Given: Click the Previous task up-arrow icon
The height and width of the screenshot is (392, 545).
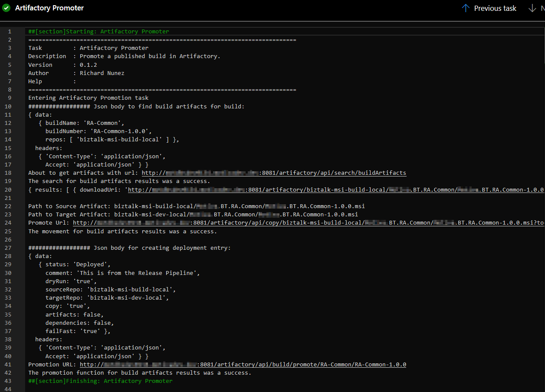Looking at the screenshot, I should pyautogui.click(x=466, y=8).
